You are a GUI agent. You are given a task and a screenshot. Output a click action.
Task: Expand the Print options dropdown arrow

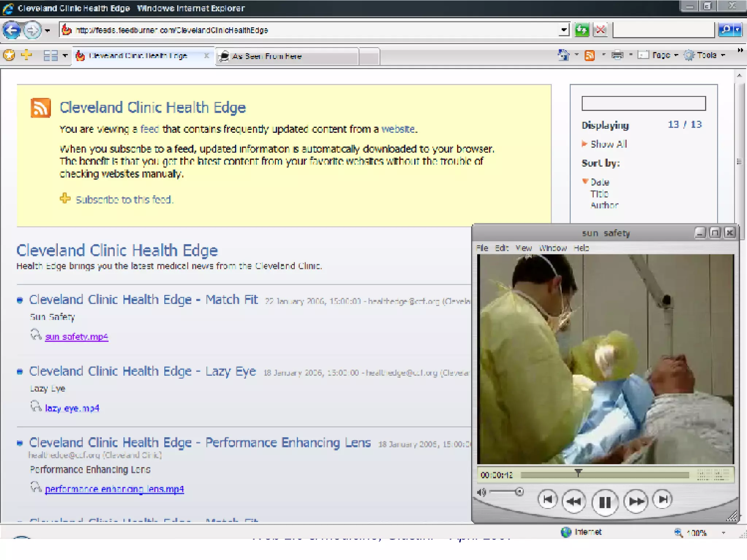[x=631, y=55]
